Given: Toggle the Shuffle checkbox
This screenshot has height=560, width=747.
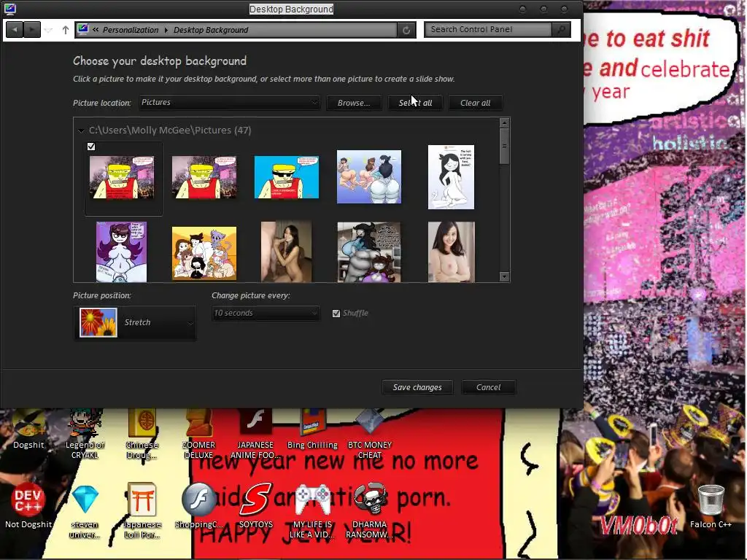Looking at the screenshot, I should coord(336,314).
